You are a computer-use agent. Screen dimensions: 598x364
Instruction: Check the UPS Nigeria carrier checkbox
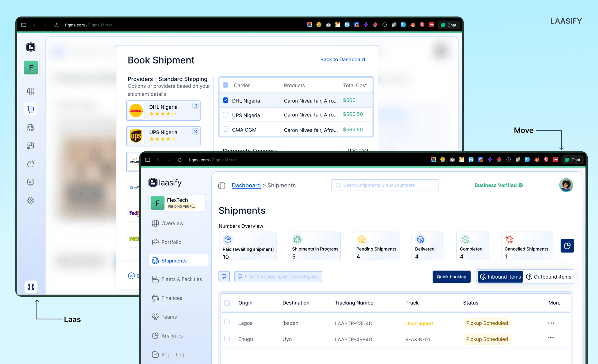[x=226, y=115]
